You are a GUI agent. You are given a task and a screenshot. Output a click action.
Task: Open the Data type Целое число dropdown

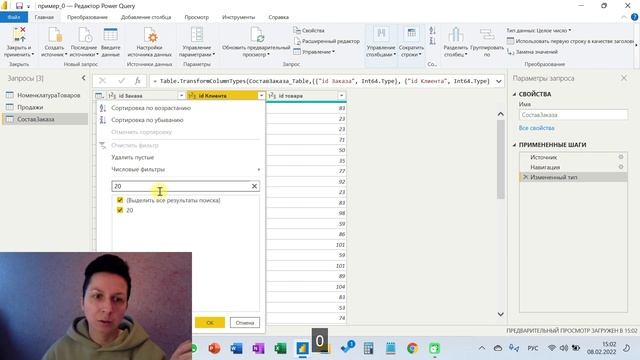pyautogui.click(x=538, y=30)
